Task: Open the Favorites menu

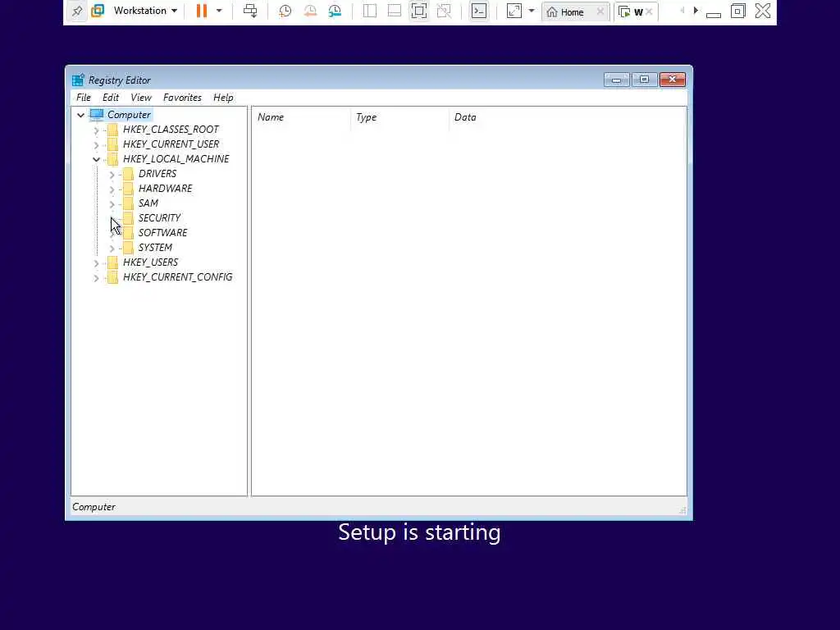Action: [182, 98]
